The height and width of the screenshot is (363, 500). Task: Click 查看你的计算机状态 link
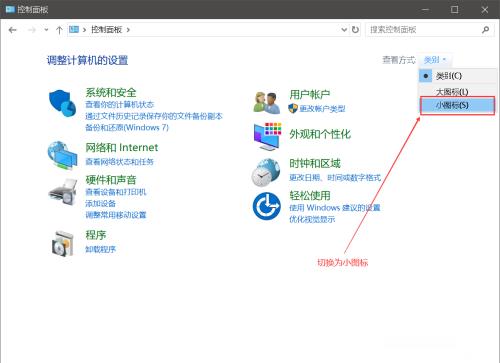click(x=119, y=105)
